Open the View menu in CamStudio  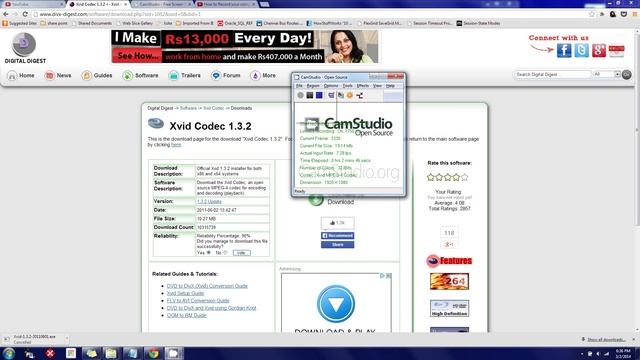point(378,86)
